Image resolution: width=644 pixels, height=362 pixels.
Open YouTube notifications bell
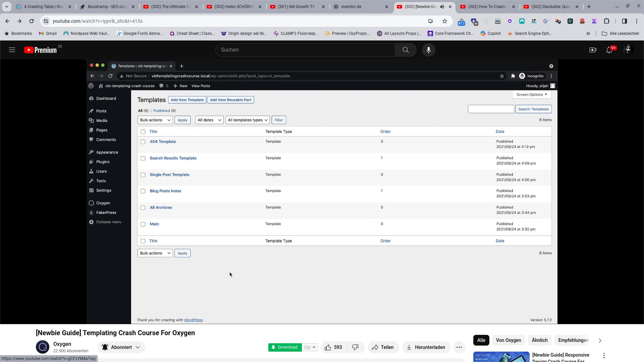[609, 50]
